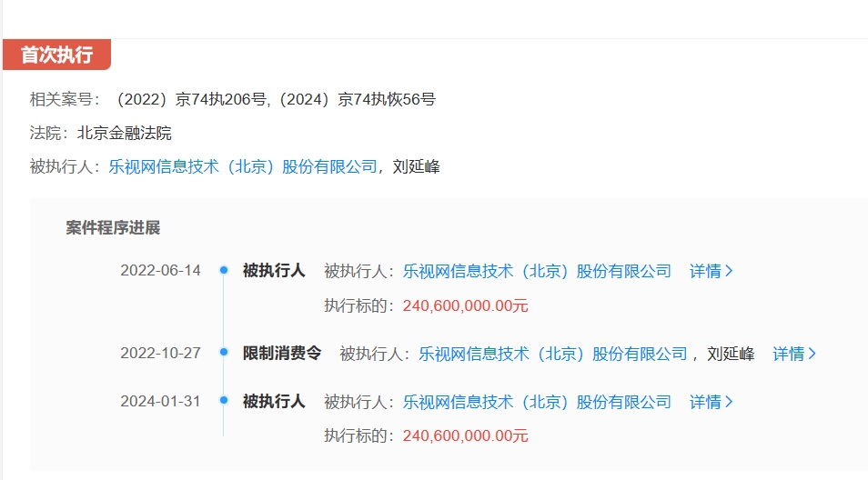
Task: Select the date text 2024-01-31
Action: (160, 401)
